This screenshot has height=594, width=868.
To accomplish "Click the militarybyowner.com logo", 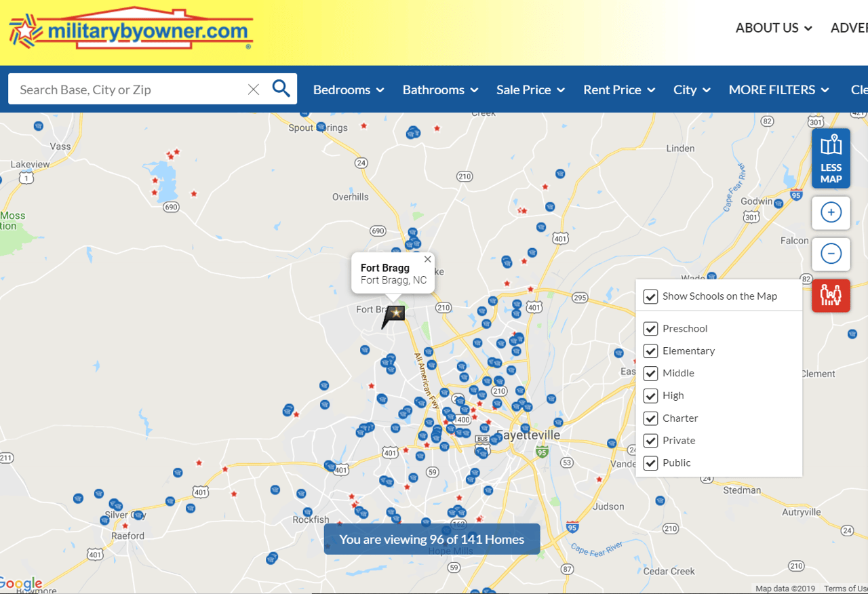I will 131,29.
